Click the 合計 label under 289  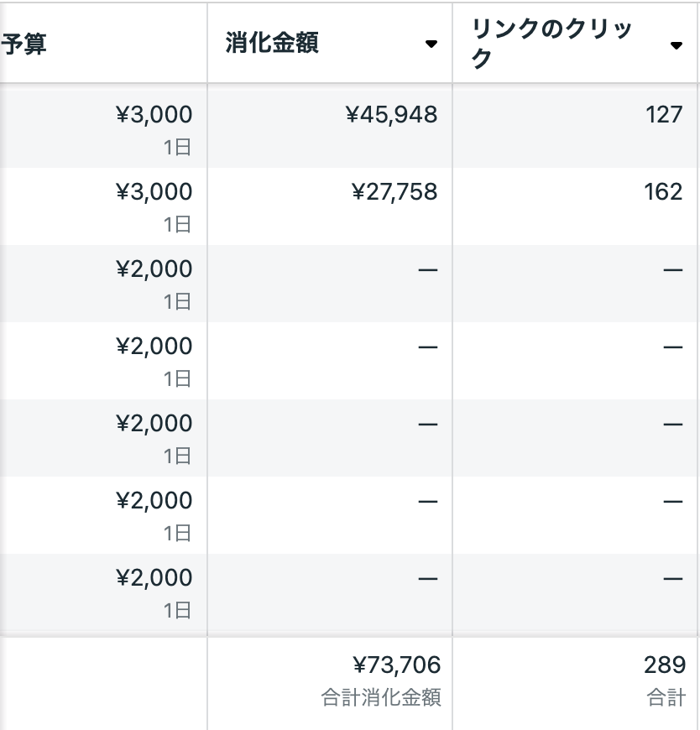[x=666, y=697]
